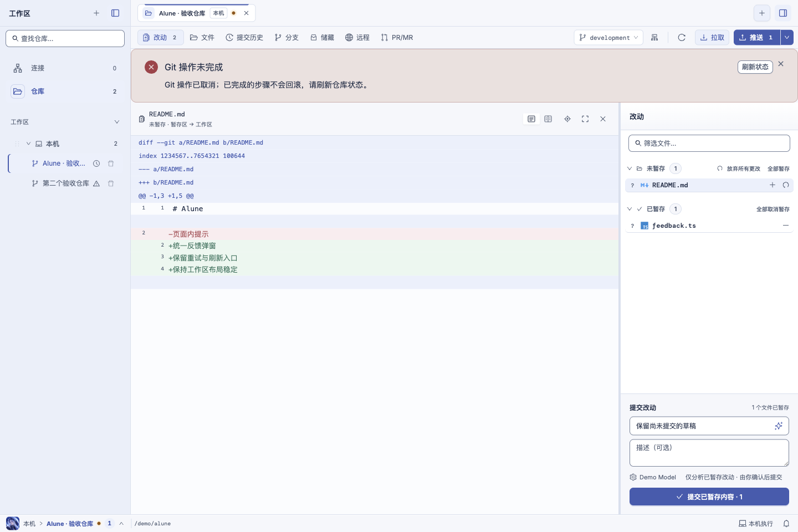Screen dimensions: 798x532
Task: Switch to the 远程 tab
Action: 357,38
